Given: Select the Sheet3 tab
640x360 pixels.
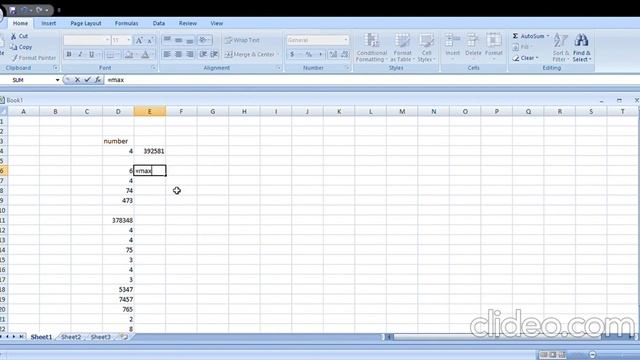Looking at the screenshot, I should (x=100, y=337).
